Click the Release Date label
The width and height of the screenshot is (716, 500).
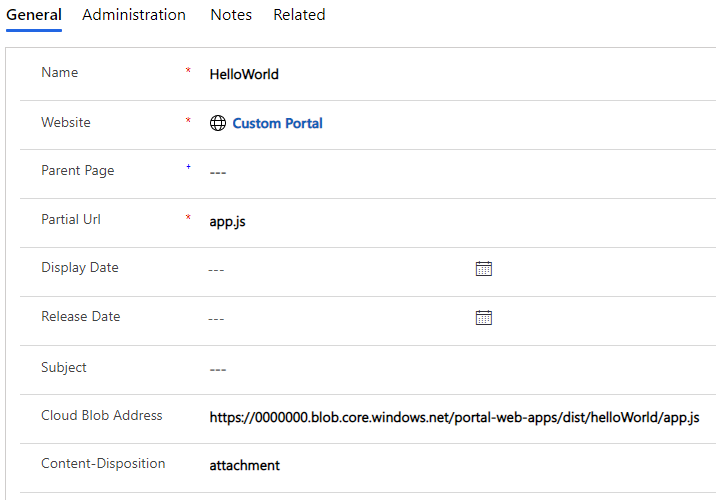coord(81,316)
